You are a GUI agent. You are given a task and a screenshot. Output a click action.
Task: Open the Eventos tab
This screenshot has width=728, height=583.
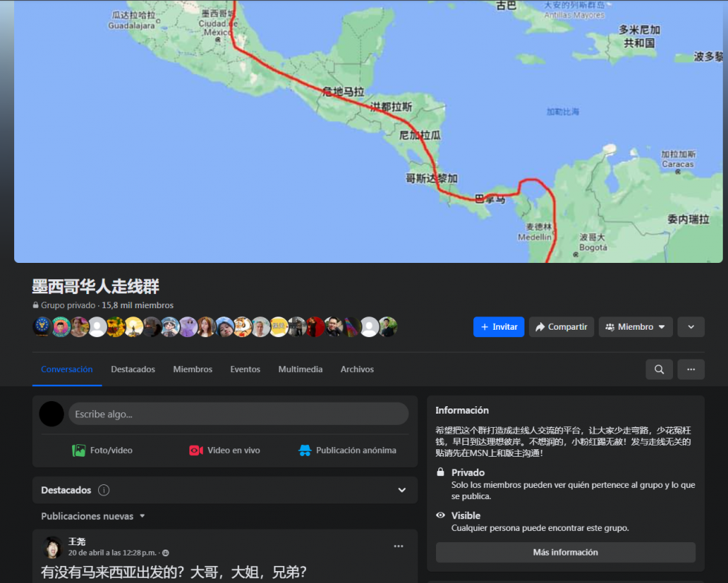click(245, 370)
